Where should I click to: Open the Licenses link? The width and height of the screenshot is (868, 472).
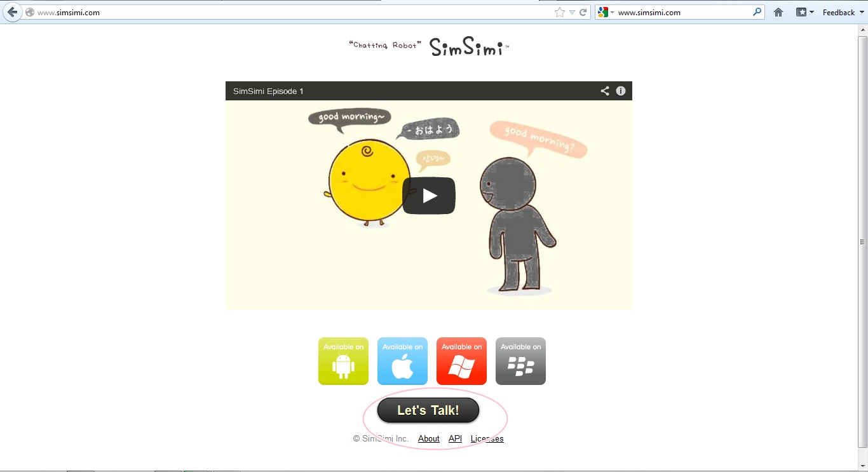487,439
